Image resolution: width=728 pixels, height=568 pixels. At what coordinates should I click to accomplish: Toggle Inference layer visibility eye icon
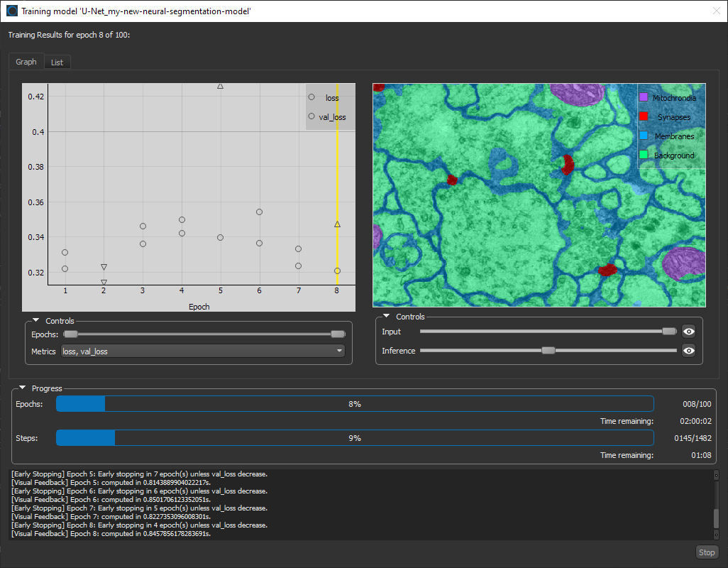(x=688, y=350)
